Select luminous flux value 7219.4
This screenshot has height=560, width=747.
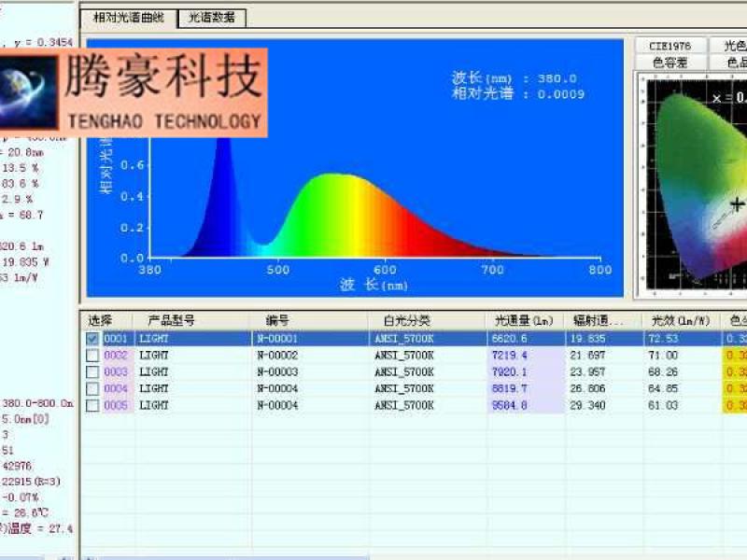coord(510,356)
